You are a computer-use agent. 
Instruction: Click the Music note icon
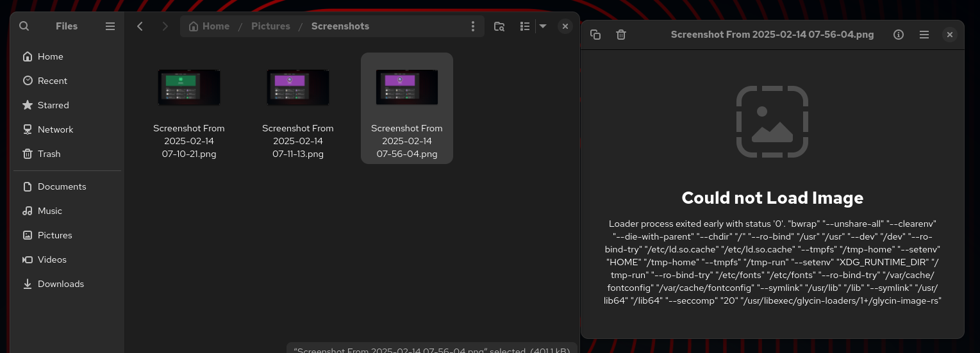click(28, 211)
